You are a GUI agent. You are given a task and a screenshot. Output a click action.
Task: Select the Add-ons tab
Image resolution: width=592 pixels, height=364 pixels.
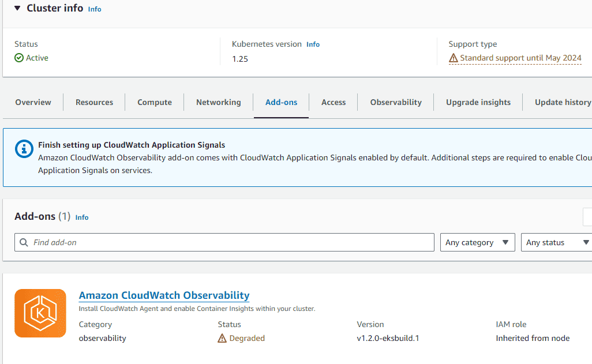tap(281, 102)
